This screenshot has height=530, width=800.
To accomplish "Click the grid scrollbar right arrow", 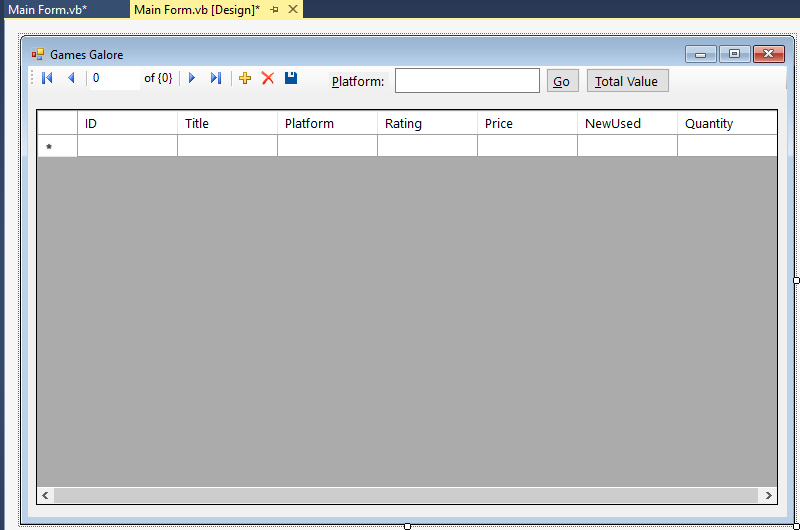I will 768,495.
